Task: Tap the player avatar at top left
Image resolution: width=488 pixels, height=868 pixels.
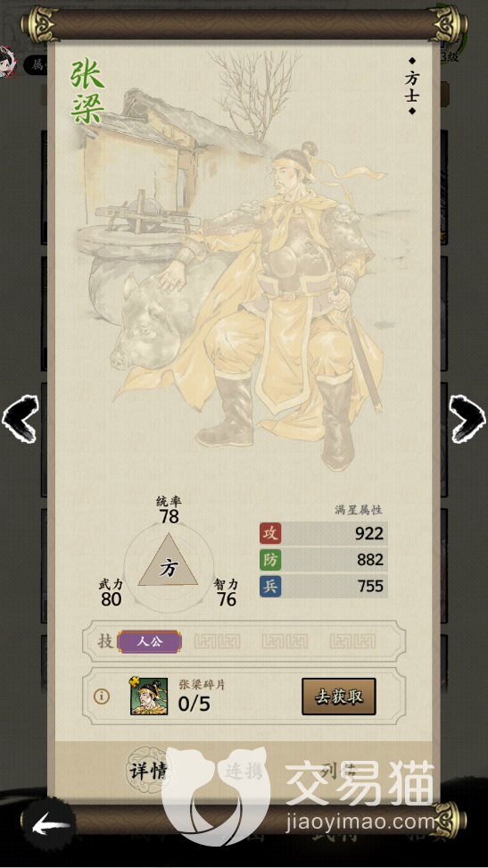Action: tap(7, 62)
